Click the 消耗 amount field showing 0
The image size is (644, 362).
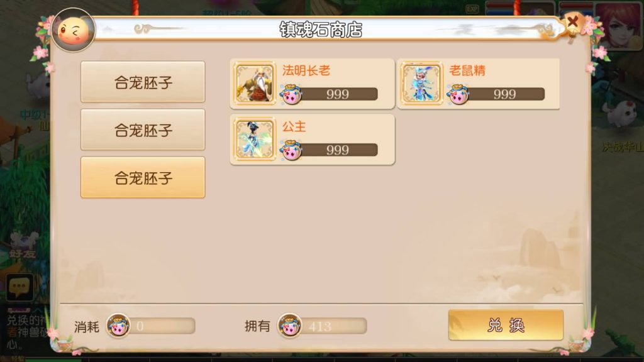(x=162, y=326)
